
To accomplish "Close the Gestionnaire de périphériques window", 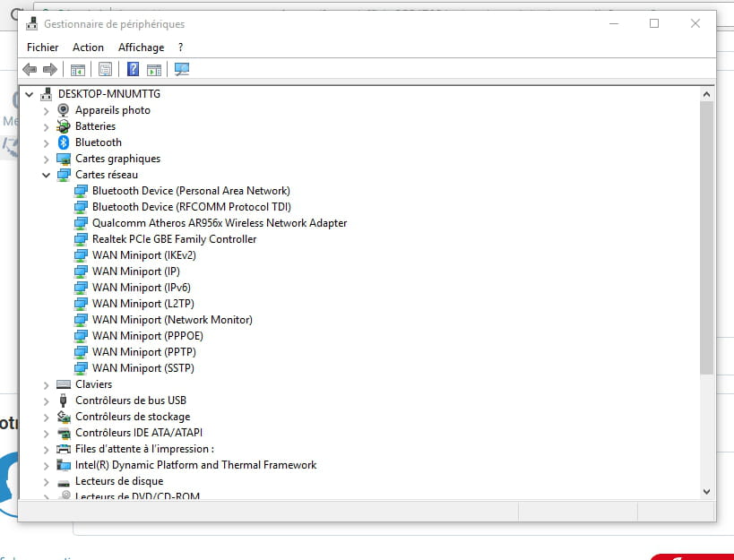I will (x=695, y=23).
